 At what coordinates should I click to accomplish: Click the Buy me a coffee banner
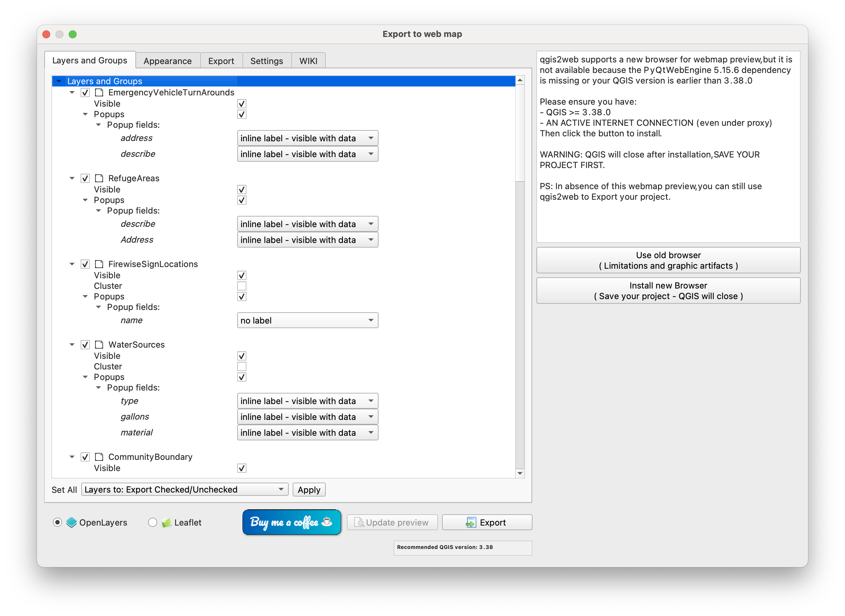coord(292,522)
